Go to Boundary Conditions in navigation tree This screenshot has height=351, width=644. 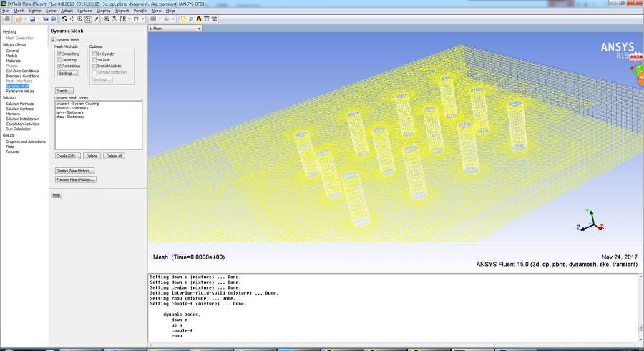click(23, 76)
